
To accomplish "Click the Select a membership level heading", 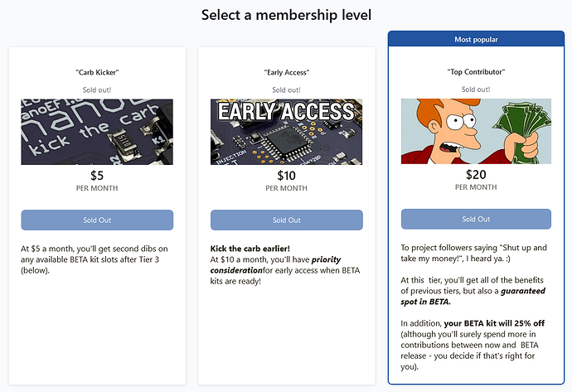I will pyautogui.click(x=286, y=15).
